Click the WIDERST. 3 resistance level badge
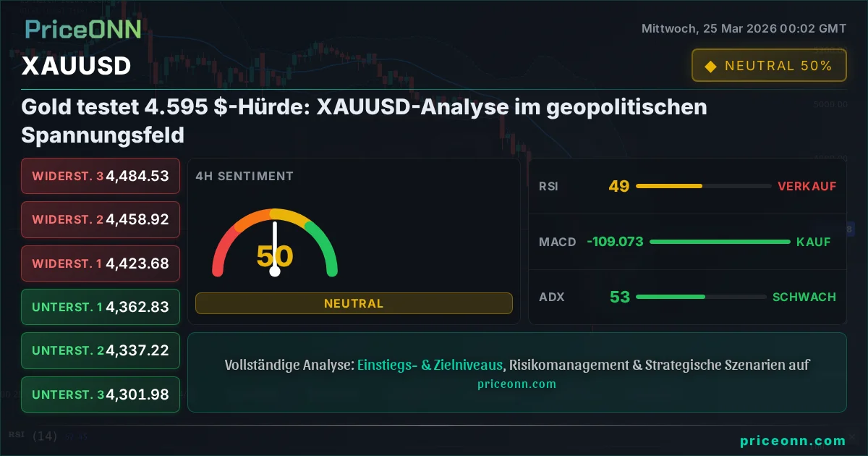Image resolution: width=868 pixels, height=456 pixels. point(100,176)
